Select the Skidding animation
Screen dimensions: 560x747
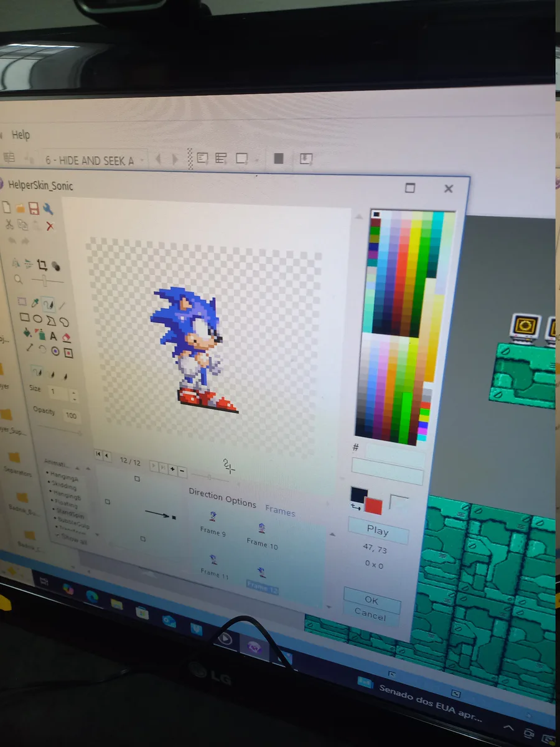(x=64, y=486)
